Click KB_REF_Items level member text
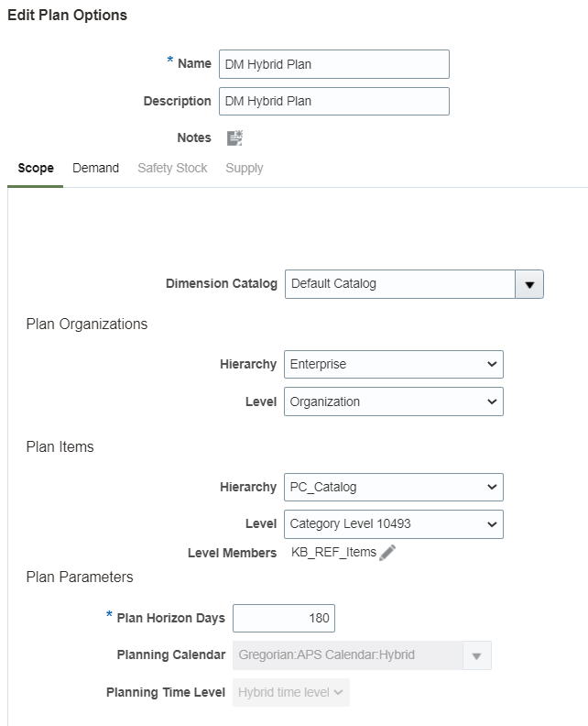 tap(333, 553)
